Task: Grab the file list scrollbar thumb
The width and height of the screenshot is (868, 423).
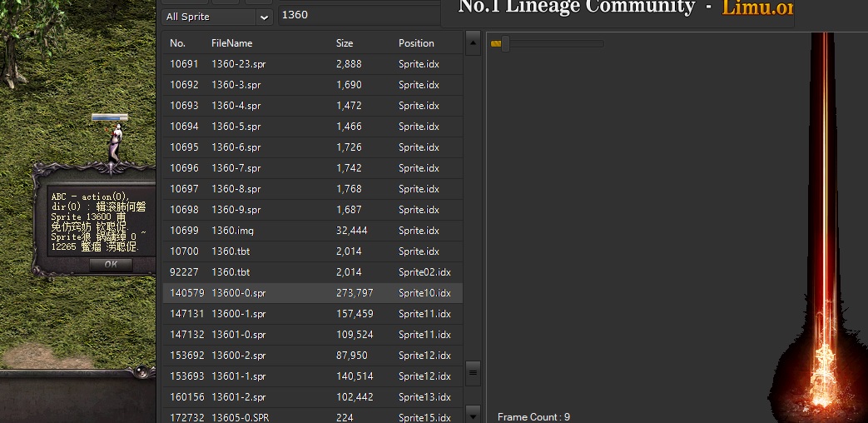Action: pos(473,372)
